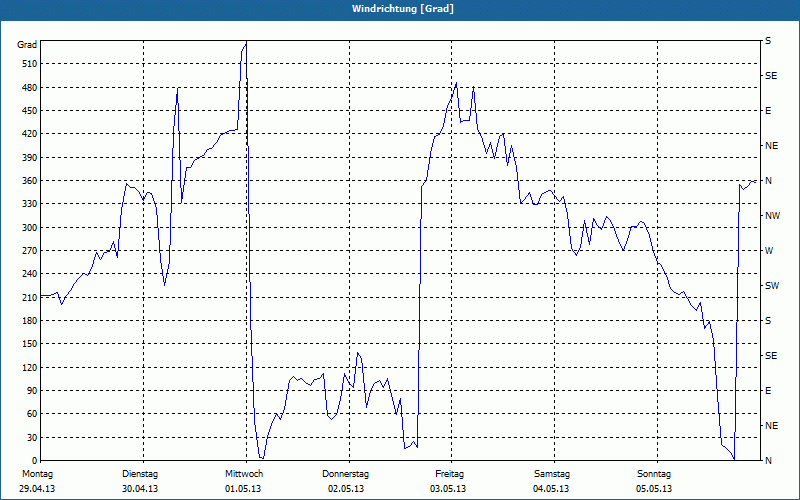
Task: Click the 30 value on the left axis
Action: 32,437
